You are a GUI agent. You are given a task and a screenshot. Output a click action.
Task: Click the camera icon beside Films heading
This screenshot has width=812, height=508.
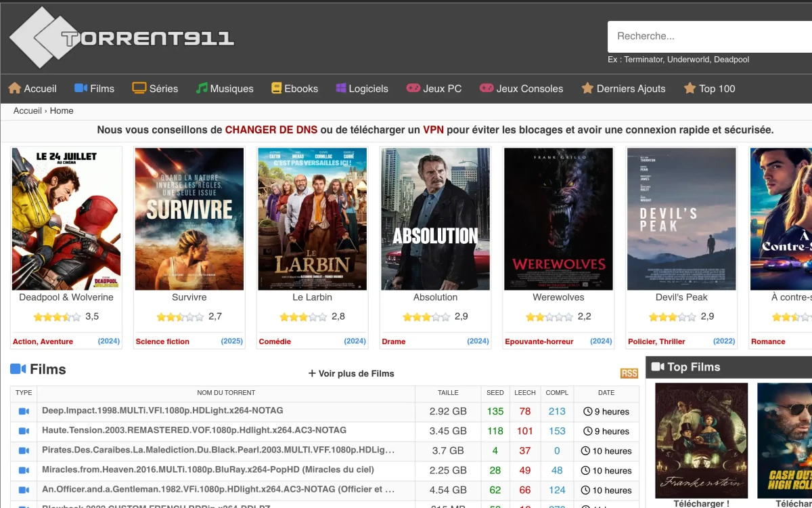(x=18, y=369)
